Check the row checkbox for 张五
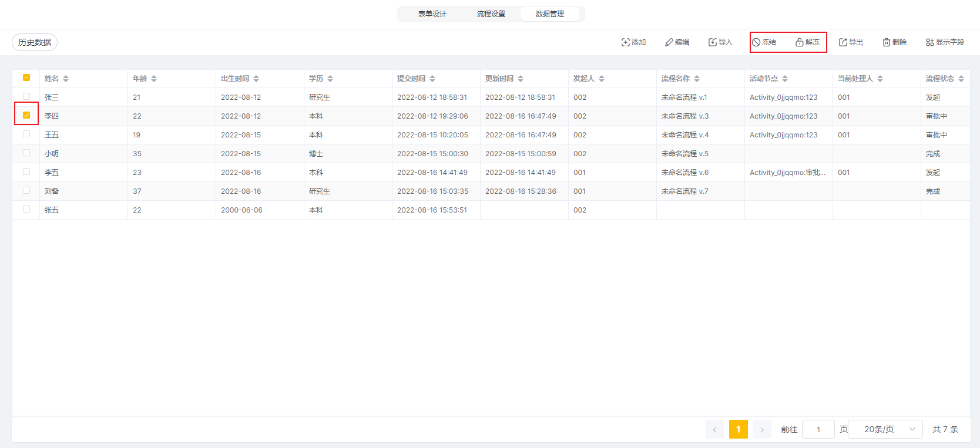Screen dimensions: 980x448 26,209
